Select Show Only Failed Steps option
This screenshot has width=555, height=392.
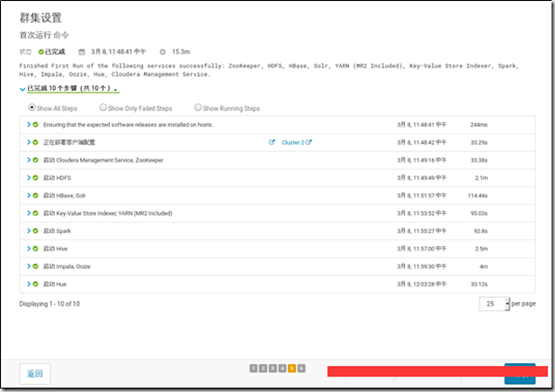point(103,107)
